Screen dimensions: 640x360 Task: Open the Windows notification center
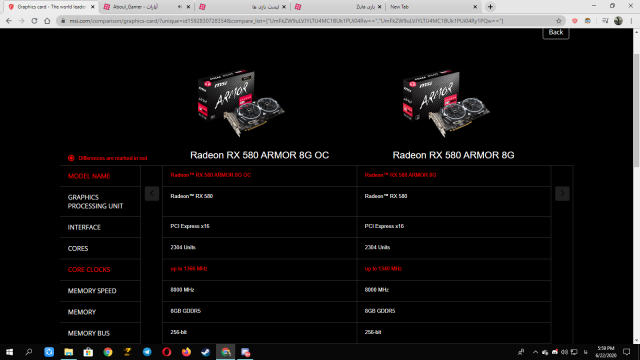(627, 352)
